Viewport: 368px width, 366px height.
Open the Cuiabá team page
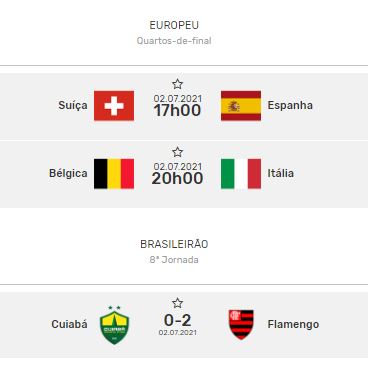[69, 324]
